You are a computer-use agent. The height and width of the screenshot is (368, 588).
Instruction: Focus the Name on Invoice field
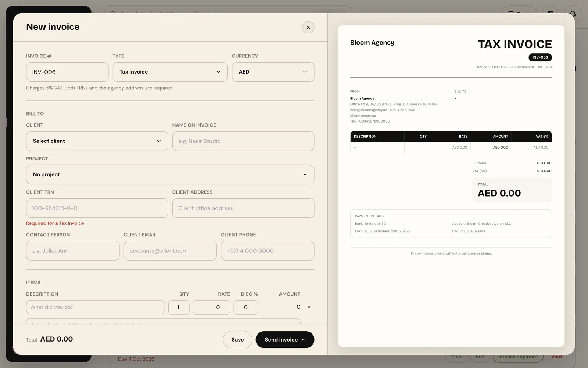243,141
